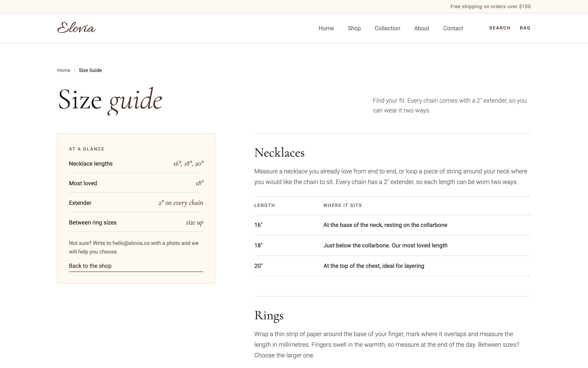Click 'At the base of the neck' description
Image resolution: width=588 pixels, height=368 pixels.
[385, 225]
